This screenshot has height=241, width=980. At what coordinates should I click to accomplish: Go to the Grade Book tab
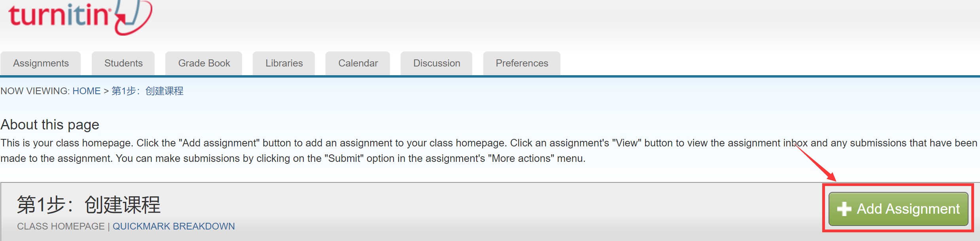pos(204,63)
